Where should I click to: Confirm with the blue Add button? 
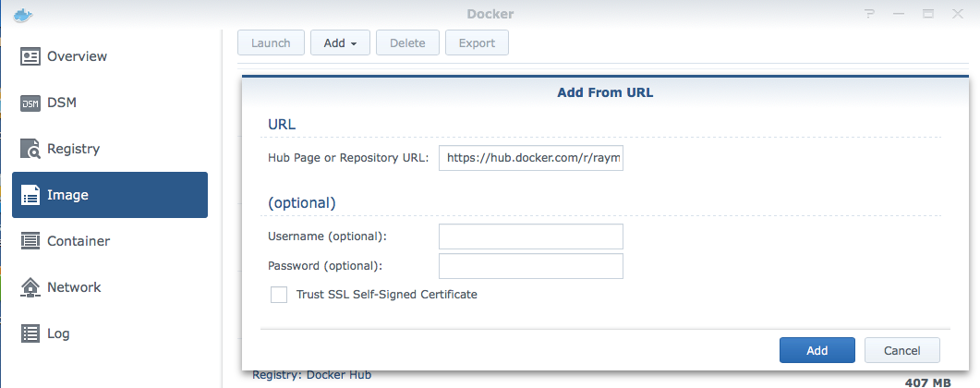[817, 350]
